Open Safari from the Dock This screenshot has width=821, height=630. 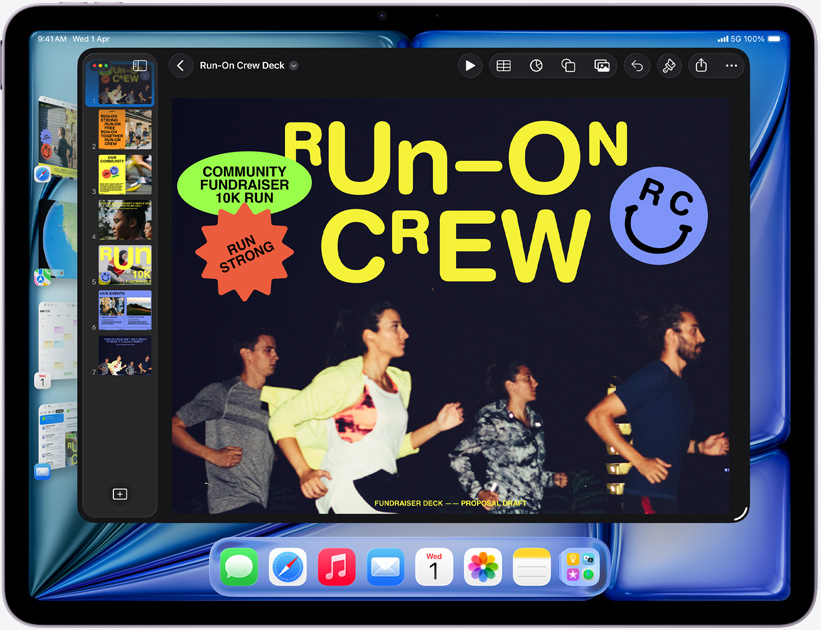[x=288, y=567]
